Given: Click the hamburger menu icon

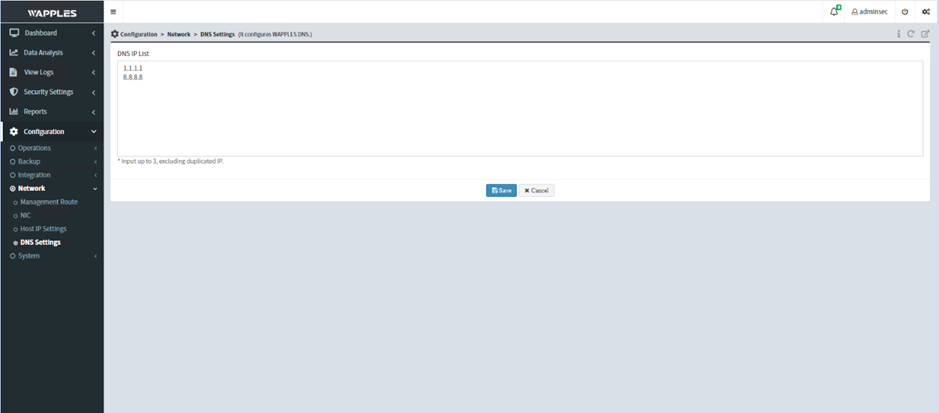Looking at the screenshot, I should pyautogui.click(x=113, y=12).
